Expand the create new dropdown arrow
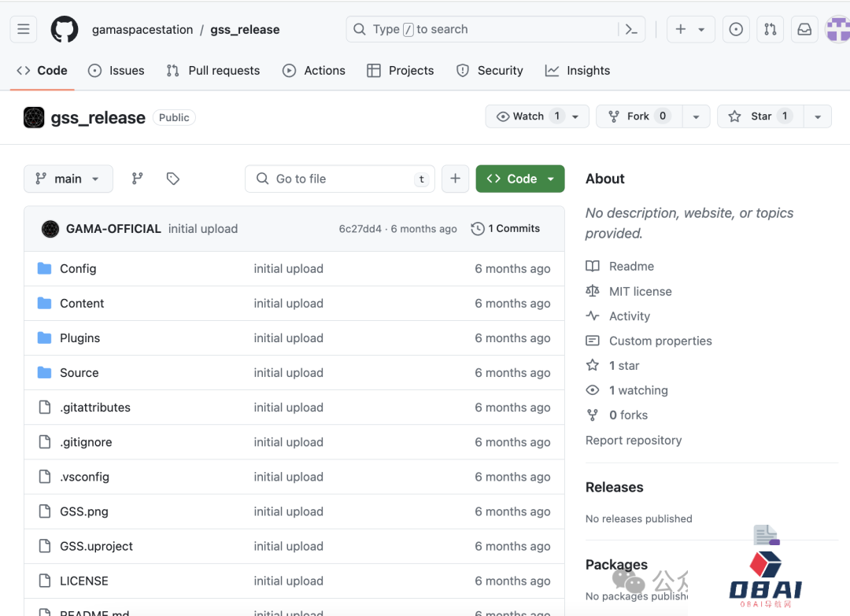Viewport: 850px width, 616px height. click(x=701, y=29)
